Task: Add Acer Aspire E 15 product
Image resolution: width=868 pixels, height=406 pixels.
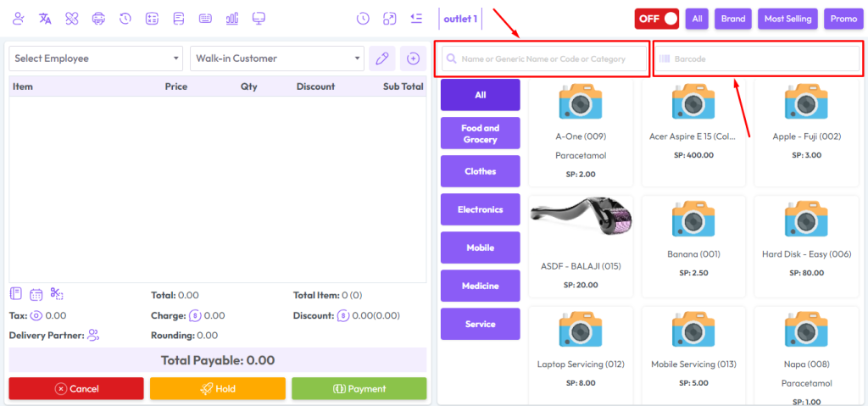Action: click(x=693, y=132)
